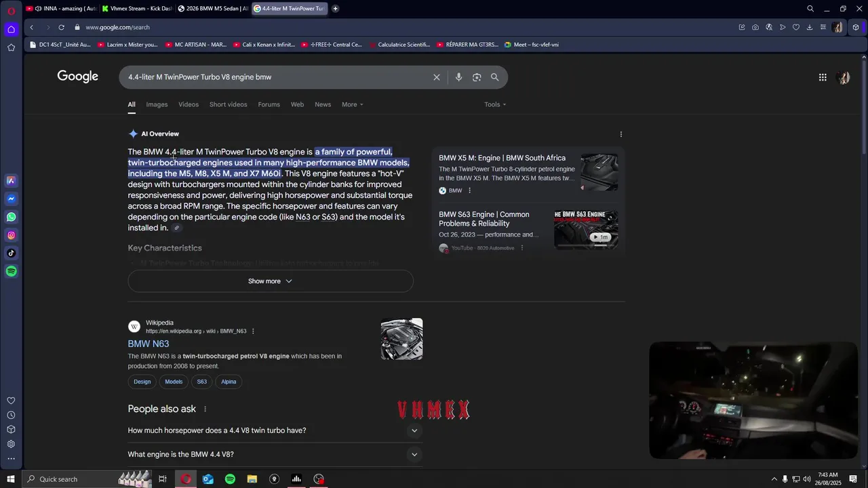
Task: Open sidebar bookmarks heart icon
Action: coord(11,401)
